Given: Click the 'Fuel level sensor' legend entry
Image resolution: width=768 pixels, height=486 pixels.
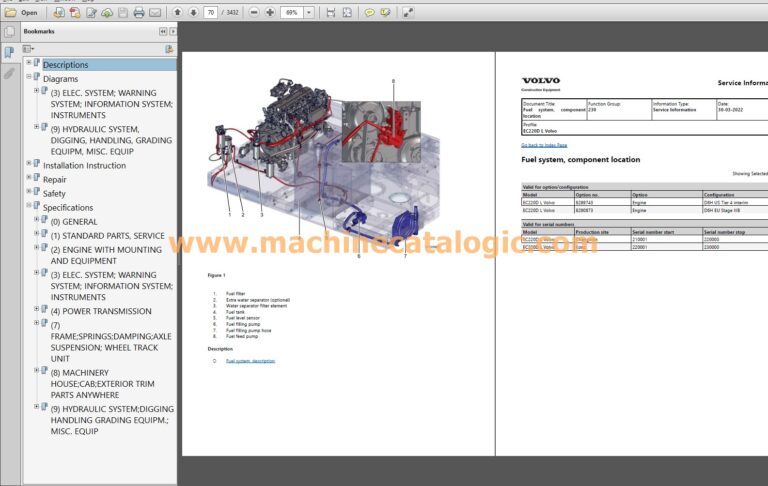Looking at the screenshot, I should pos(243,318).
